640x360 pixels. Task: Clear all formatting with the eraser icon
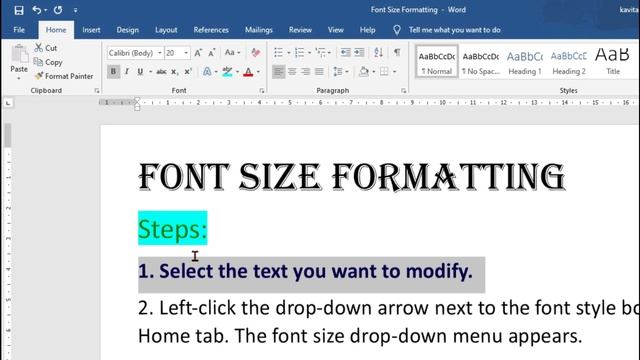coord(256,52)
